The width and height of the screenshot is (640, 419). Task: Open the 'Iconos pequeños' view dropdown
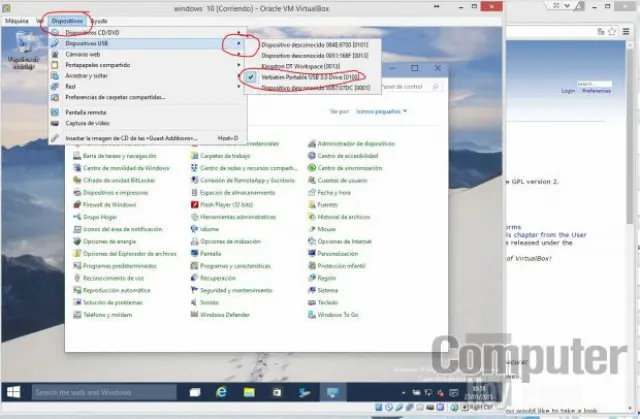382,112
